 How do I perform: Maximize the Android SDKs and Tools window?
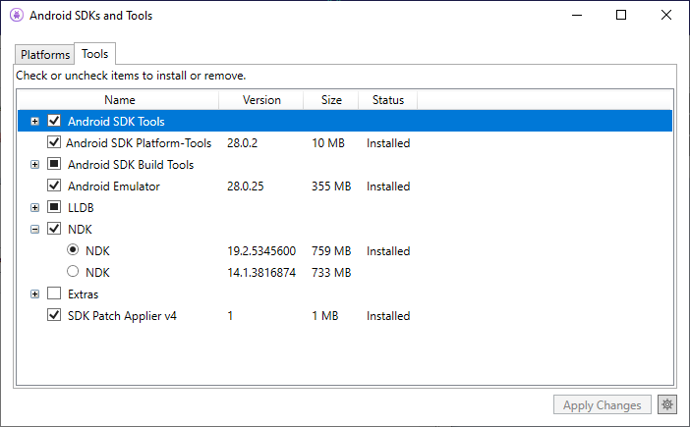click(x=621, y=15)
